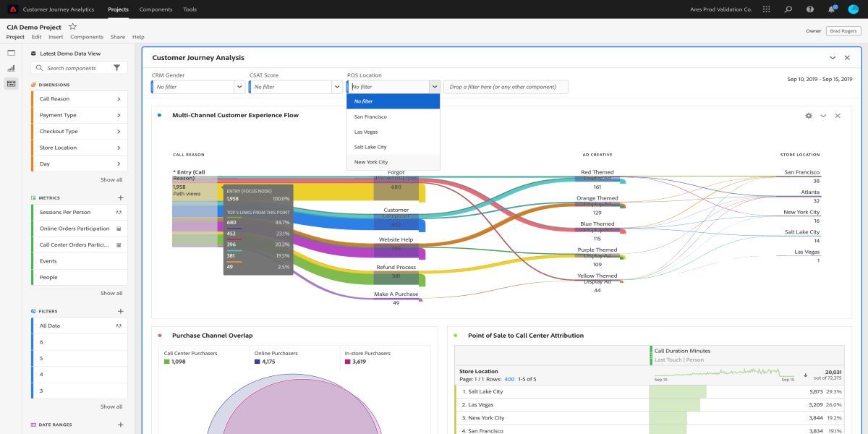Click pink In-store Purchasers legend swatch

tap(348, 362)
